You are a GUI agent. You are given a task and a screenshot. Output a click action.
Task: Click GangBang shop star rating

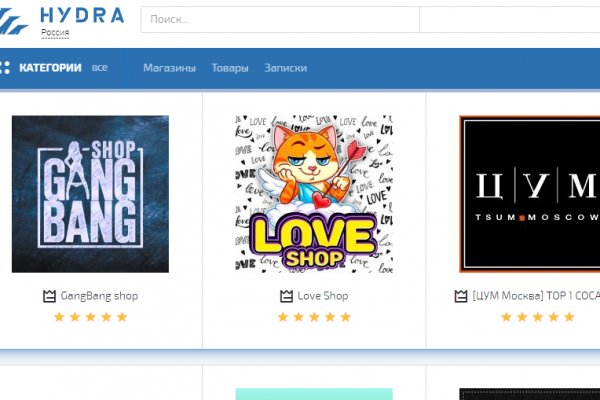coord(90,317)
